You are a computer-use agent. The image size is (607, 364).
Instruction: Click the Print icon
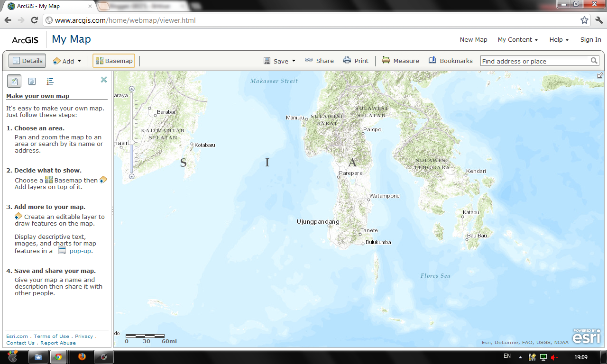coord(347,61)
